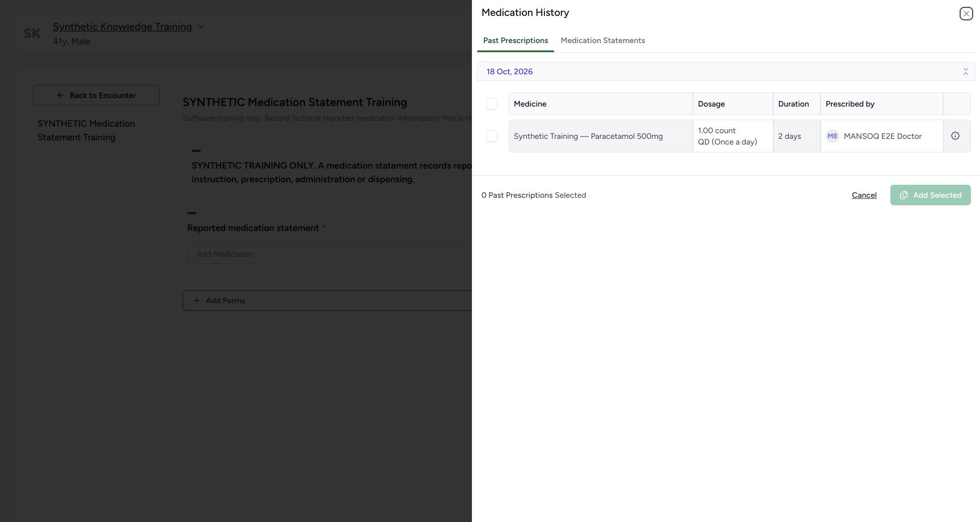Click the SK patient avatar
This screenshot has height=522, width=980.
[x=32, y=33]
